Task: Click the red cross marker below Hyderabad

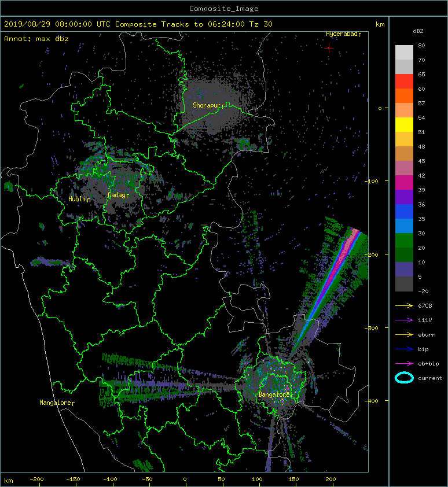Action: pyautogui.click(x=329, y=48)
